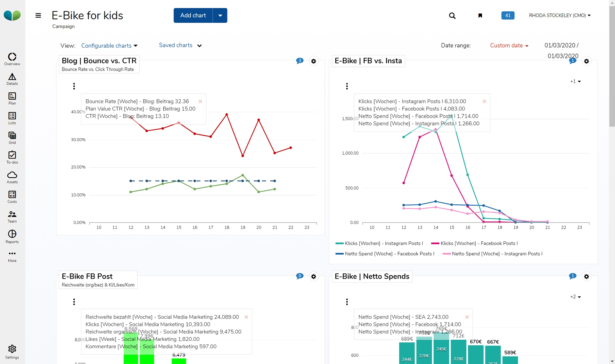Click the Add chart button

(x=193, y=15)
